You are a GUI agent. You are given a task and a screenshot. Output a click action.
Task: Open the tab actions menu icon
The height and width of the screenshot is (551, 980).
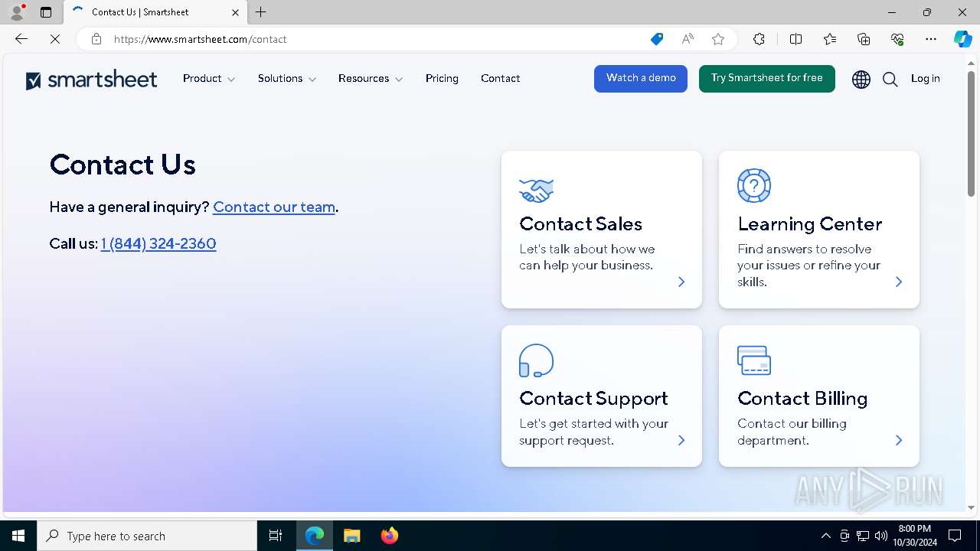click(46, 12)
